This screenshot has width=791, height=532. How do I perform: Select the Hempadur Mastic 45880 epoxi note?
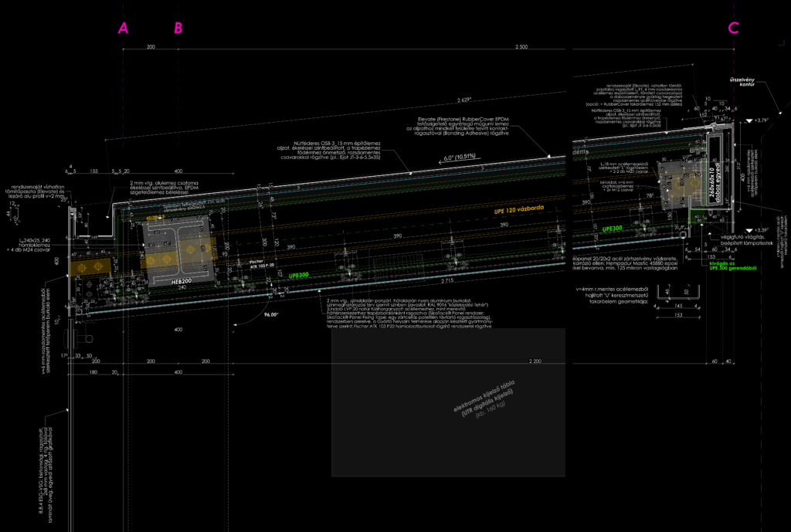coord(625,264)
